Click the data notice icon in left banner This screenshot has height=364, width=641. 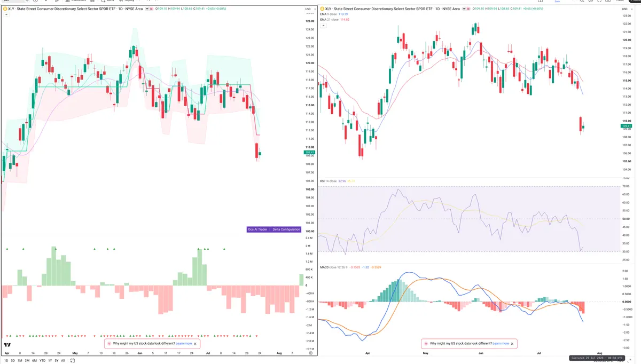pyautogui.click(x=109, y=344)
